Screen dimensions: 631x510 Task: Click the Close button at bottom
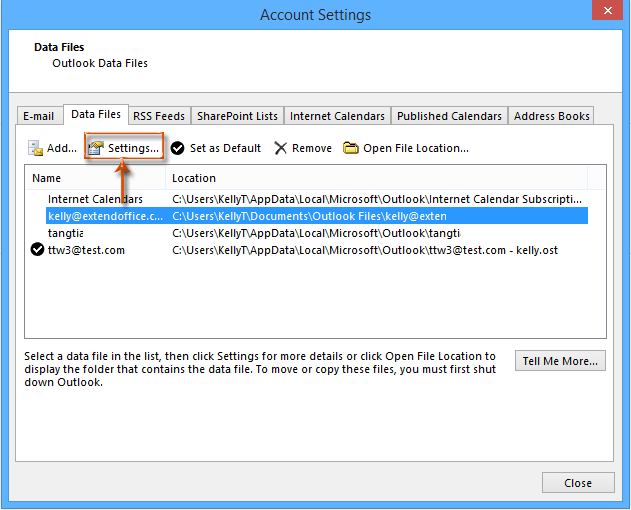click(577, 483)
